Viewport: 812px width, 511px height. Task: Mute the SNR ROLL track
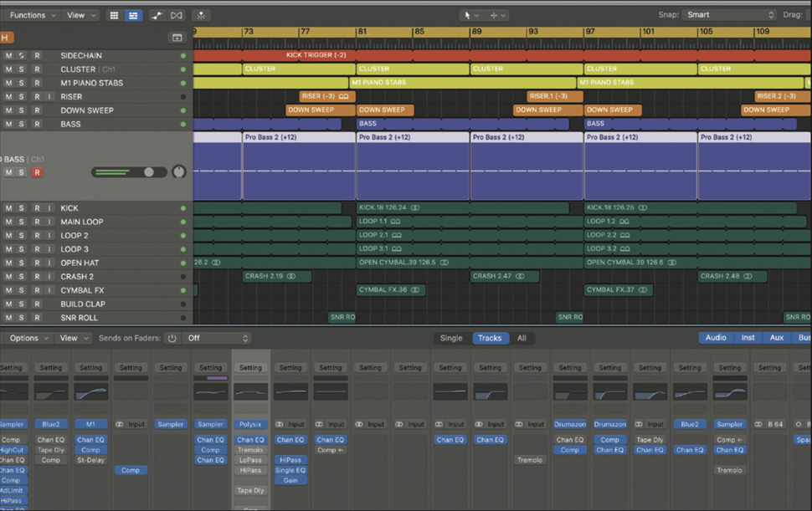(x=9, y=318)
